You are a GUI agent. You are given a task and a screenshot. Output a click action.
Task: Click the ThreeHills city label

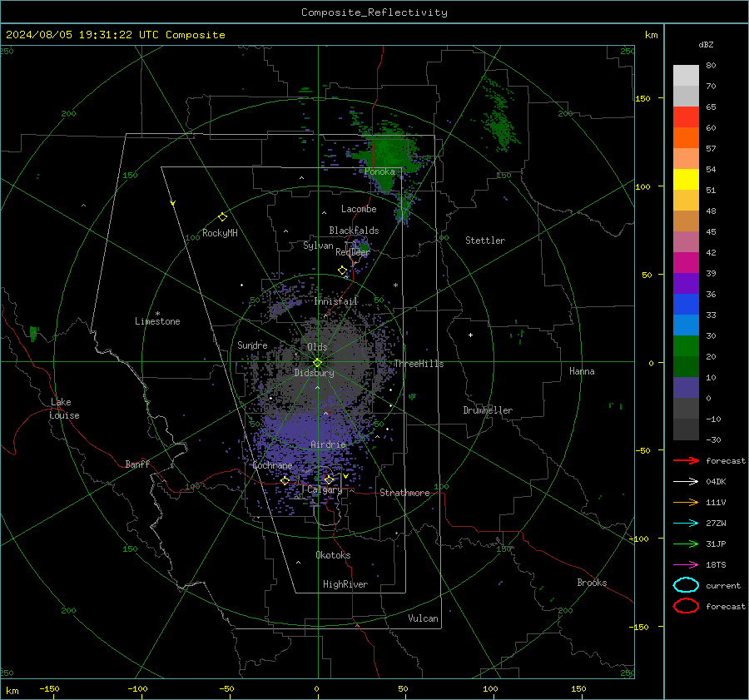click(419, 364)
